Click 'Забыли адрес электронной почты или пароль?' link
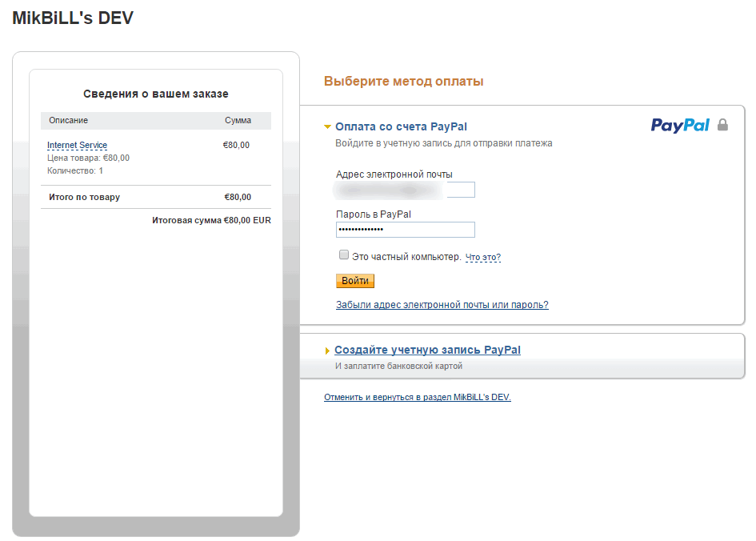The image size is (756, 541). tap(442, 305)
